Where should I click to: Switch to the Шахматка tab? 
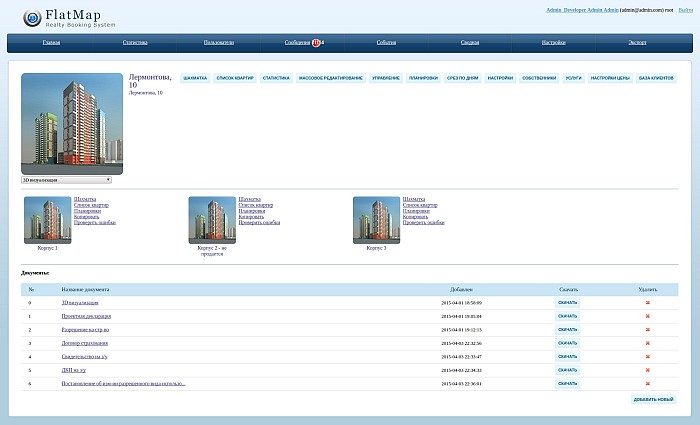(195, 77)
